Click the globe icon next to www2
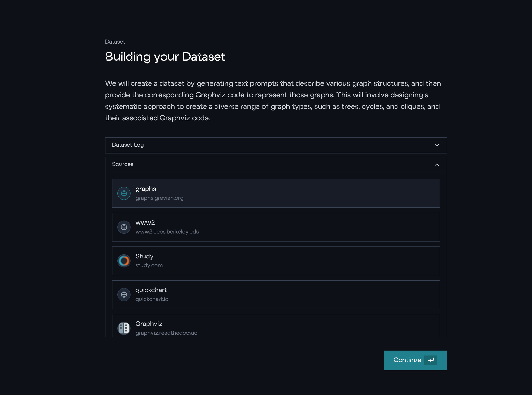Image resolution: width=532 pixels, height=395 pixels. 124,227
